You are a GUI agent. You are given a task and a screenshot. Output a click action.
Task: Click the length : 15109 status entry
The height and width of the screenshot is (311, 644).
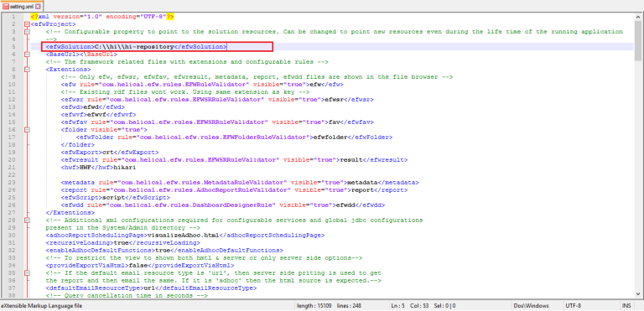pyautogui.click(x=314, y=306)
